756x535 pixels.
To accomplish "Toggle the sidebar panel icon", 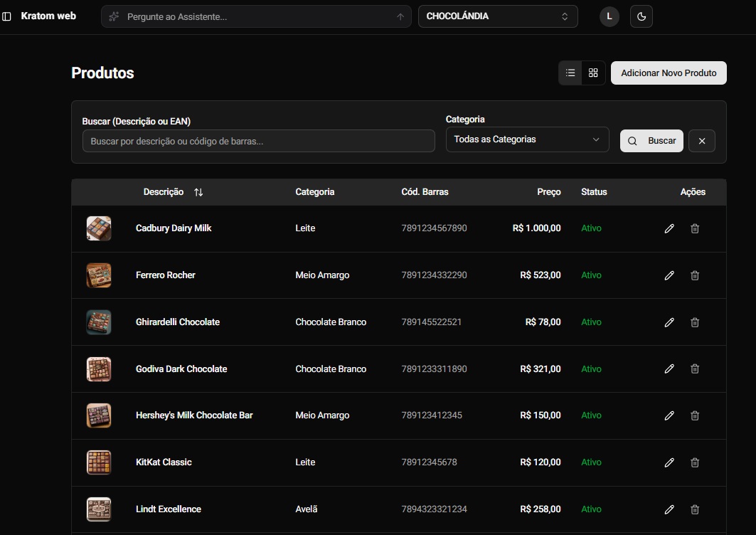I will (7, 16).
